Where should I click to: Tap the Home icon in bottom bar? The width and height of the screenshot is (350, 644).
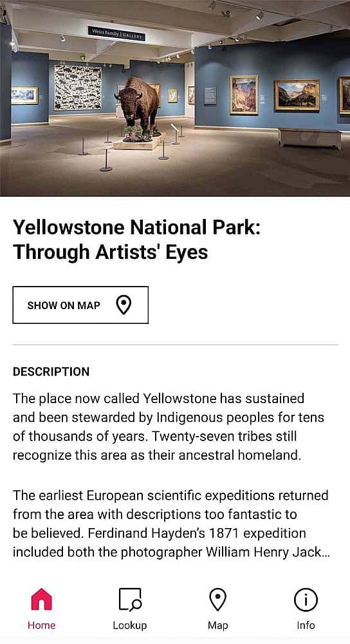(41, 599)
